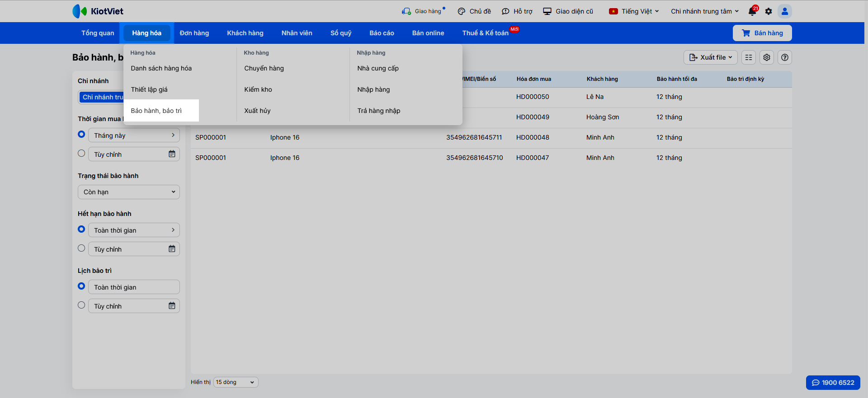Screen dimensions: 868x398
Task: Select Tùy chỉnh radio under Lịch bảo trì
Action: click(x=81, y=305)
